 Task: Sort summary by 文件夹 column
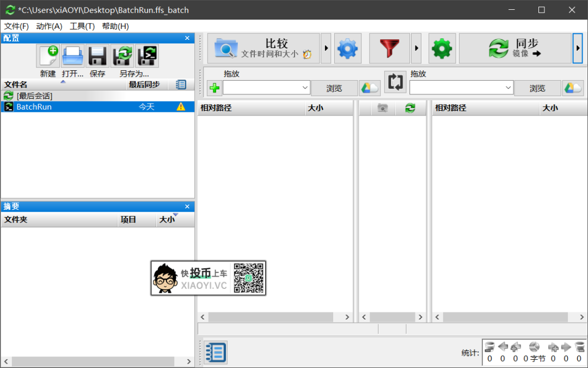click(x=59, y=220)
